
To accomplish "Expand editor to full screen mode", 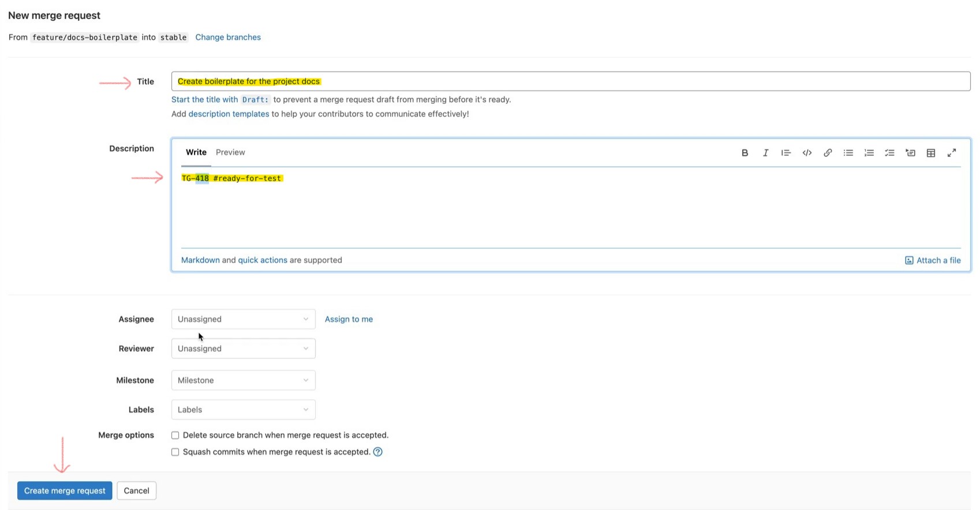I will coord(952,153).
